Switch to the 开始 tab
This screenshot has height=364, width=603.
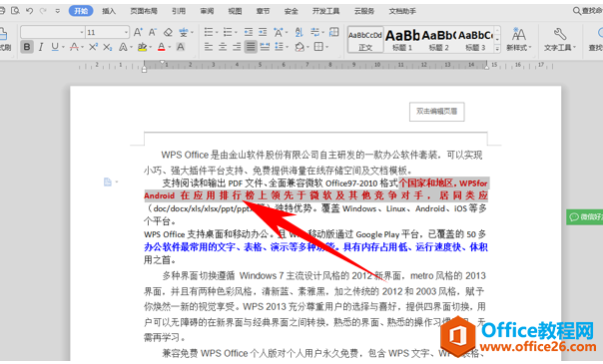coord(81,11)
